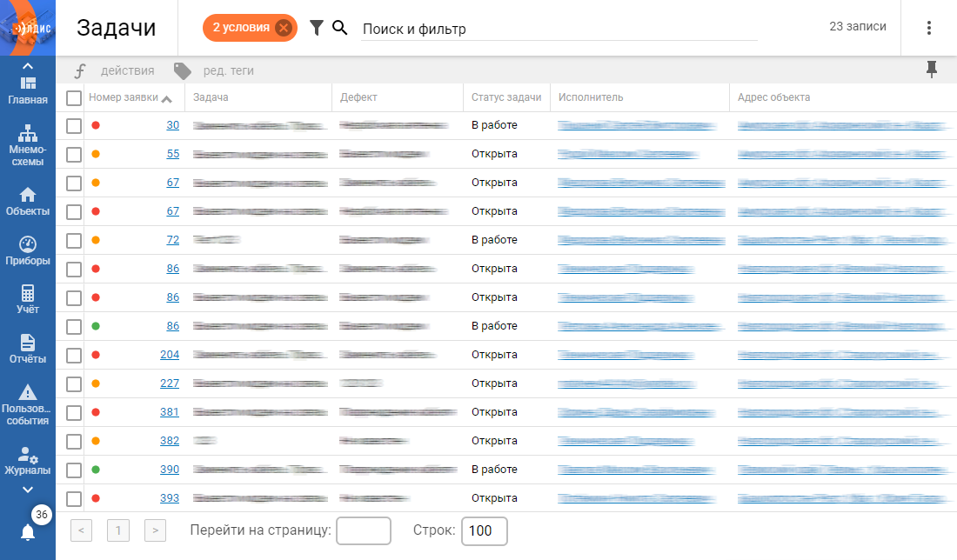Open the Отчёты reports section

28,349
